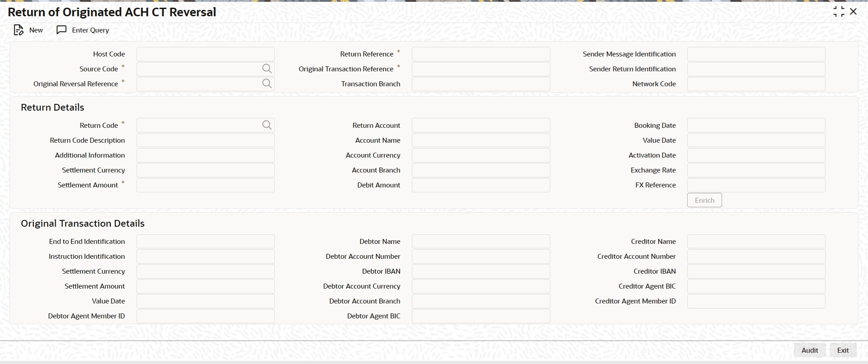Focus the Debtor Account Number field

tap(481, 257)
